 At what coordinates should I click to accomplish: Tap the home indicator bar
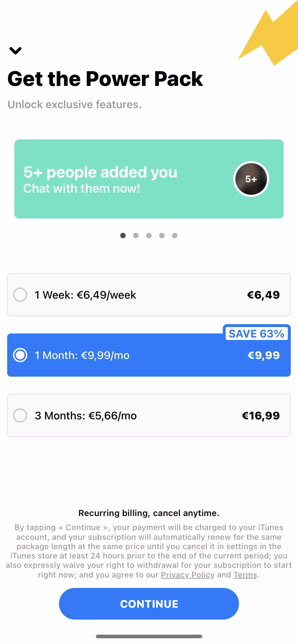(x=149, y=636)
